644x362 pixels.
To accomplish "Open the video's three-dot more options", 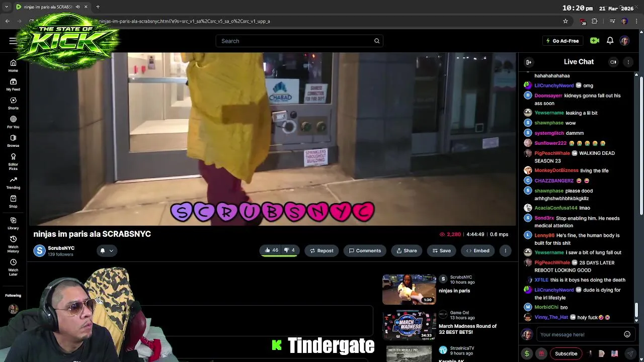I will pyautogui.click(x=505, y=250).
